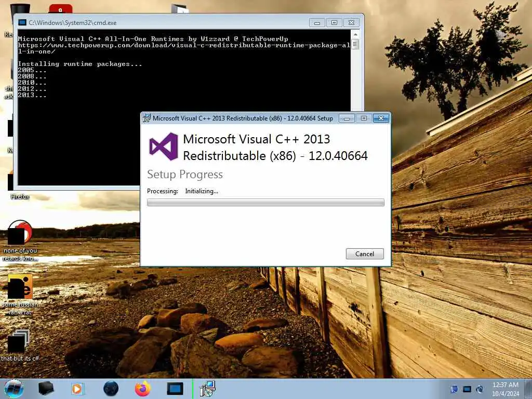
Task: Open the Windows Start menu orb
Action: pos(14,389)
